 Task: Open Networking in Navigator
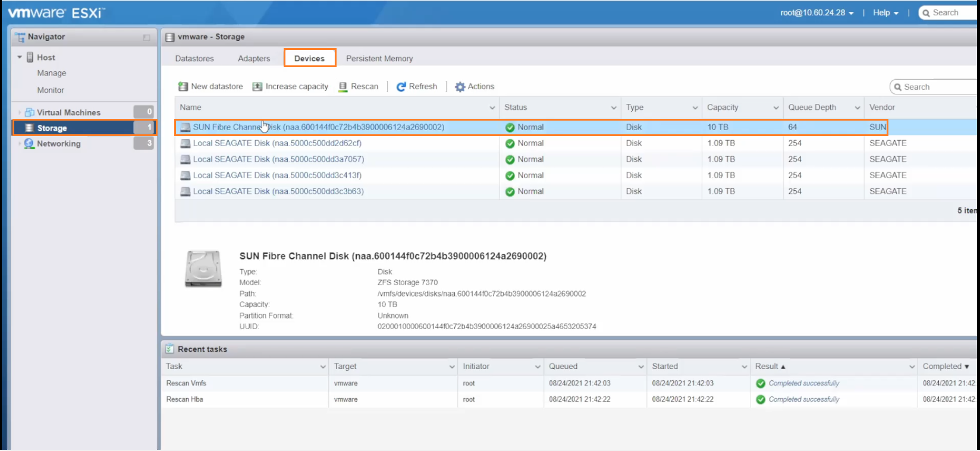[59, 144]
